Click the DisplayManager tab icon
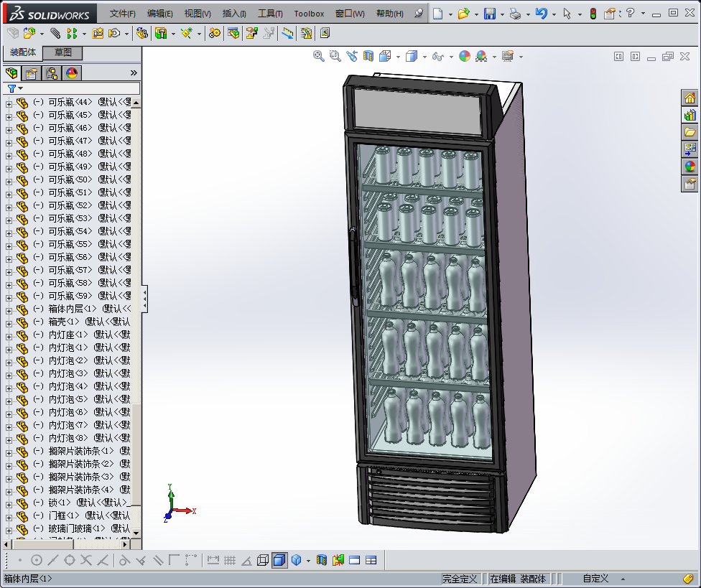This screenshot has height=588, width=701. [x=72, y=73]
